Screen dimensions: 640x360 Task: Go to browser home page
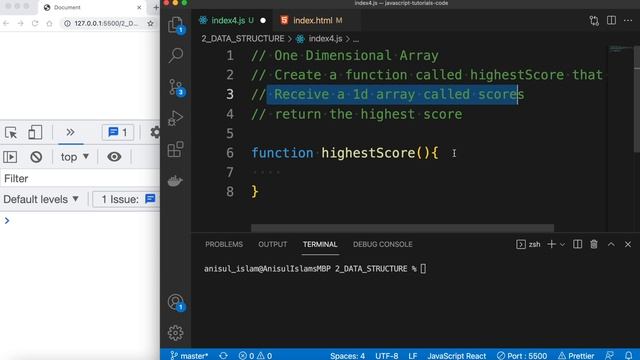[x=49, y=23]
